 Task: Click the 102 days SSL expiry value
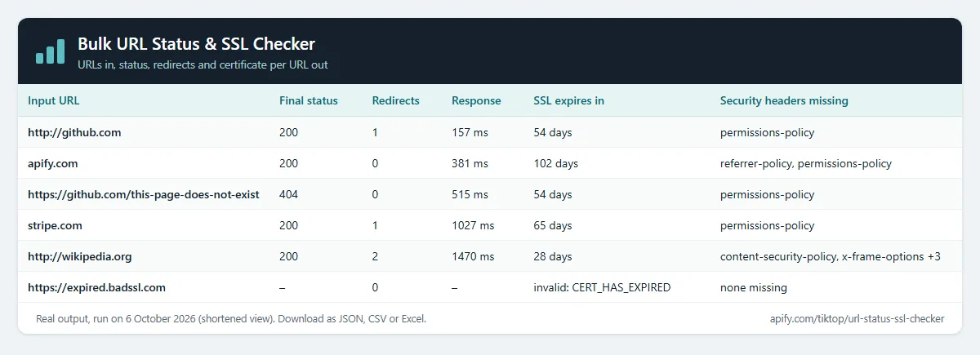pyautogui.click(x=555, y=163)
